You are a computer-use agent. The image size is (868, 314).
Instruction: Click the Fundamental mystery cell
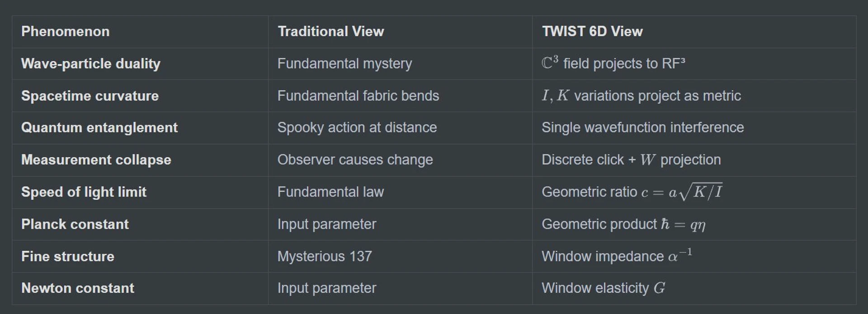pos(344,64)
